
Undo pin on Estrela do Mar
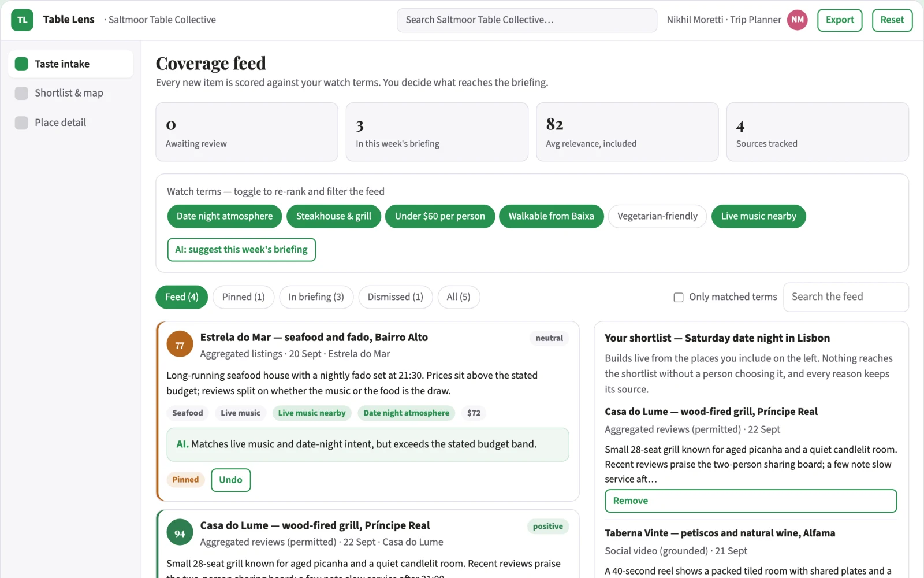[x=230, y=480]
